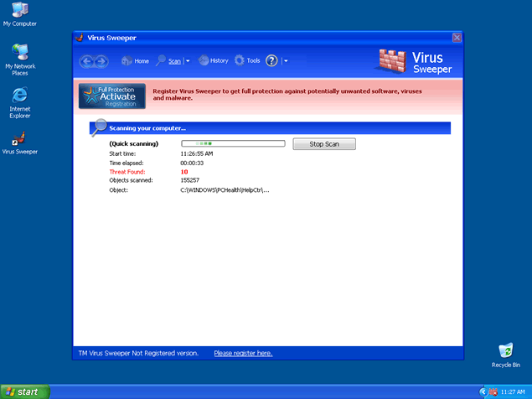Click the Help question mark icon
The image size is (532, 399).
point(271,61)
